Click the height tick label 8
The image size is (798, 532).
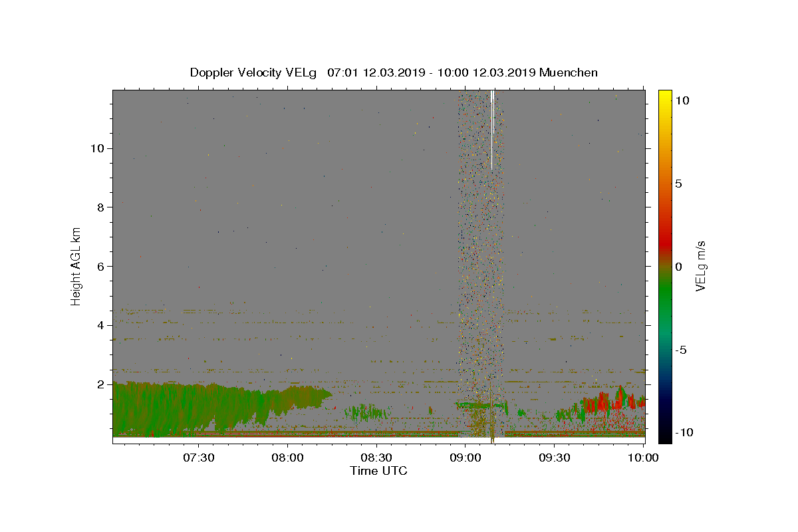pyautogui.click(x=100, y=207)
